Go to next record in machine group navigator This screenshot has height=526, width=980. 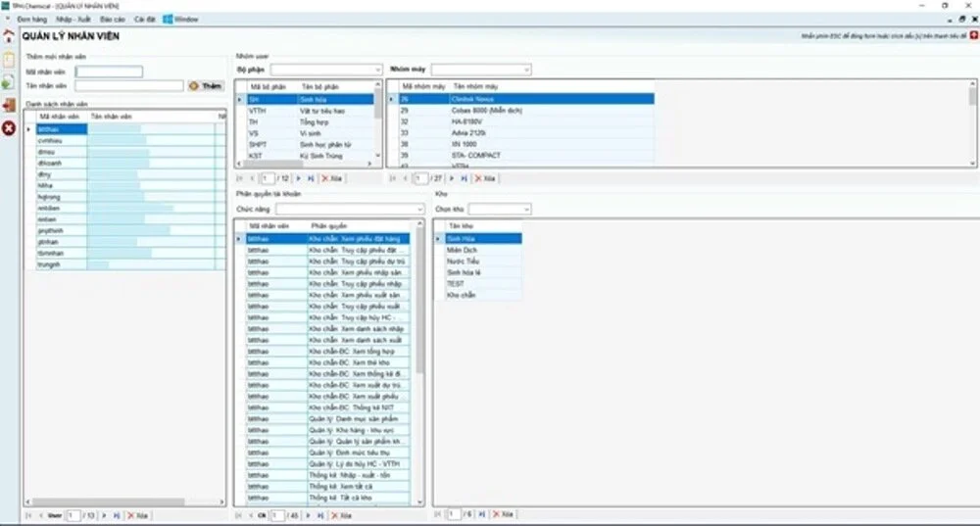[x=451, y=178]
